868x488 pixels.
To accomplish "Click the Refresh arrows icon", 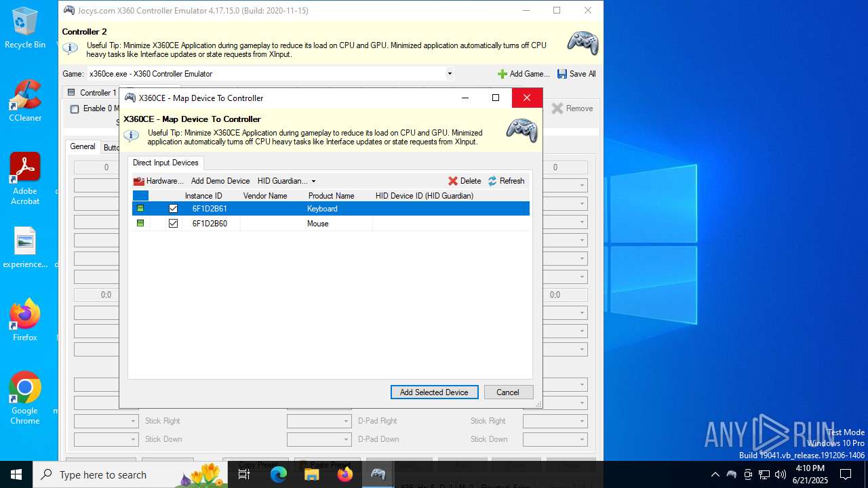I will 492,181.
